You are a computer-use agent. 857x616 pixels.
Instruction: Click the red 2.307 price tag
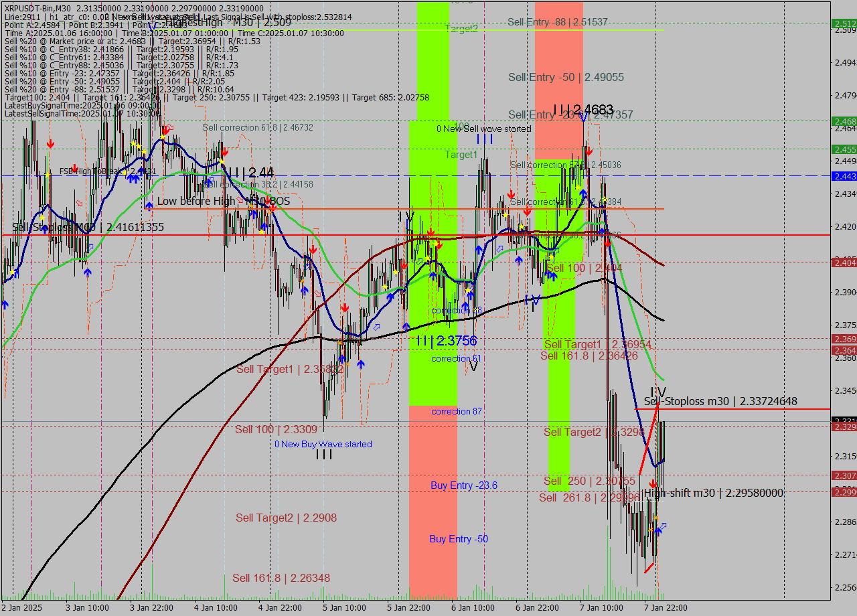click(x=844, y=475)
